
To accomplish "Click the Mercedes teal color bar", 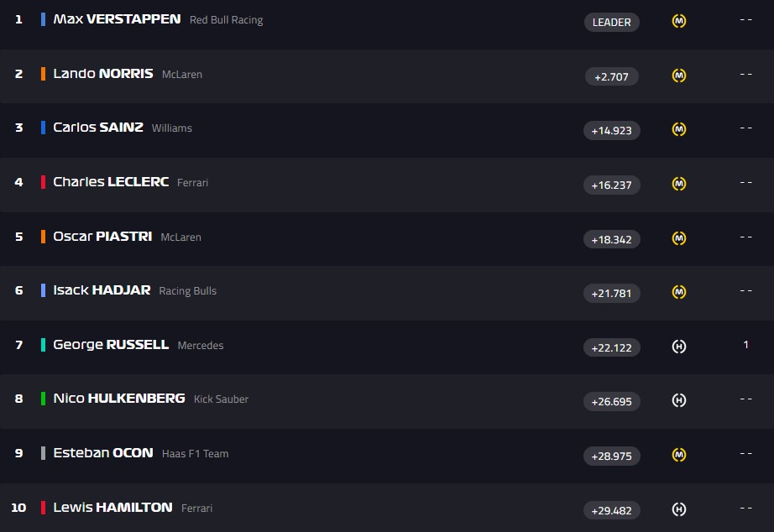I will click(x=43, y=344).
